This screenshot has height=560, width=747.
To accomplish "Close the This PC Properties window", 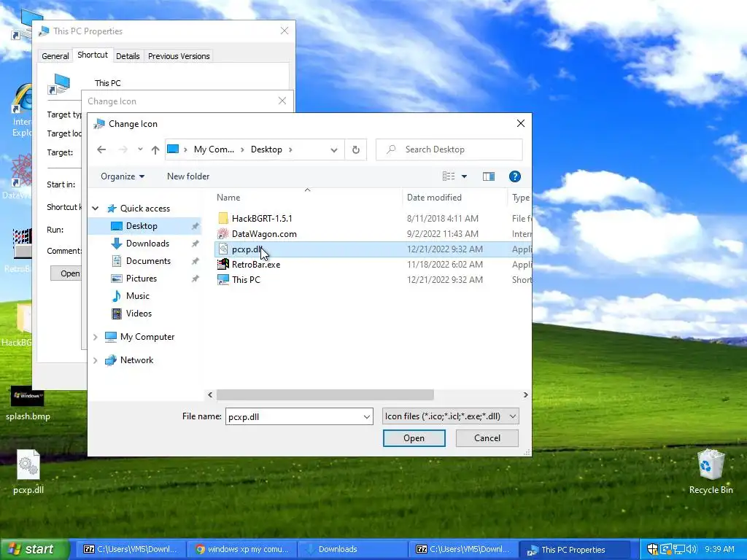I will tap(285, 31).
